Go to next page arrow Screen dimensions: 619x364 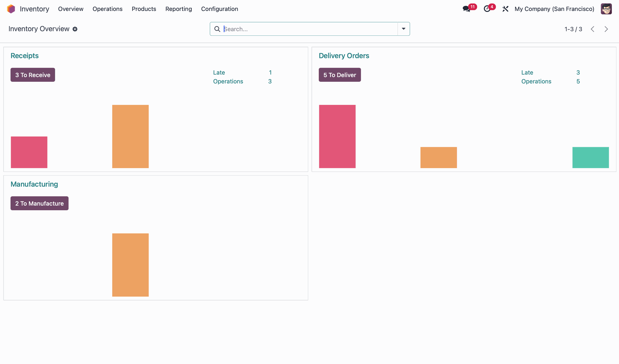(x=606, y=29)
